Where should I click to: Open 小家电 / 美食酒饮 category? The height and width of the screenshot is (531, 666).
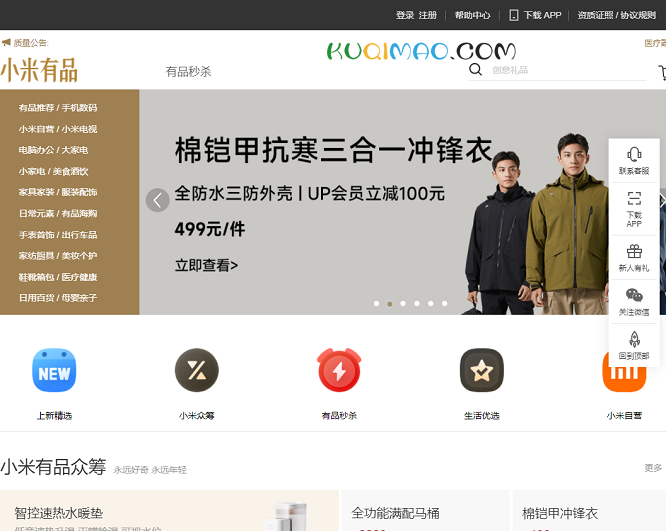53,171
